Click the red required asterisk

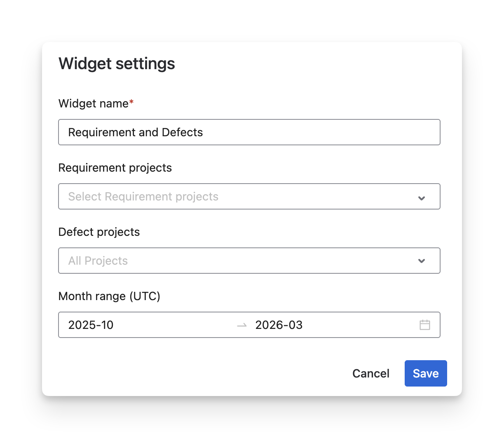click(131, 103)
